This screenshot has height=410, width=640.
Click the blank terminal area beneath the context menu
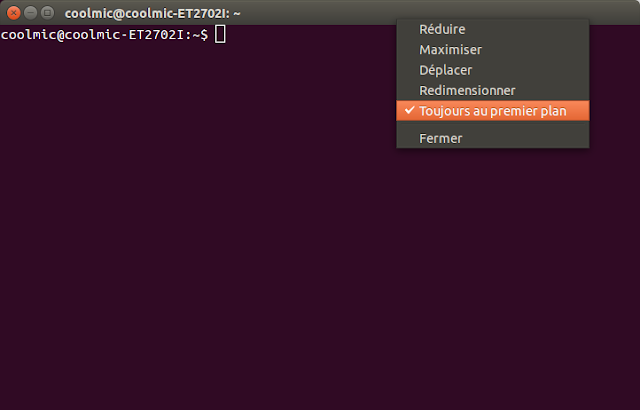[493, 277]
